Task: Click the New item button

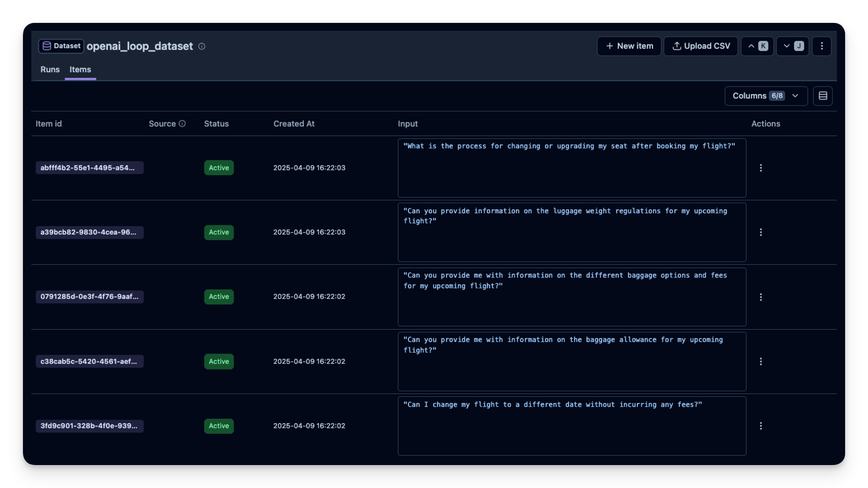Action: [x=628, y=46]
